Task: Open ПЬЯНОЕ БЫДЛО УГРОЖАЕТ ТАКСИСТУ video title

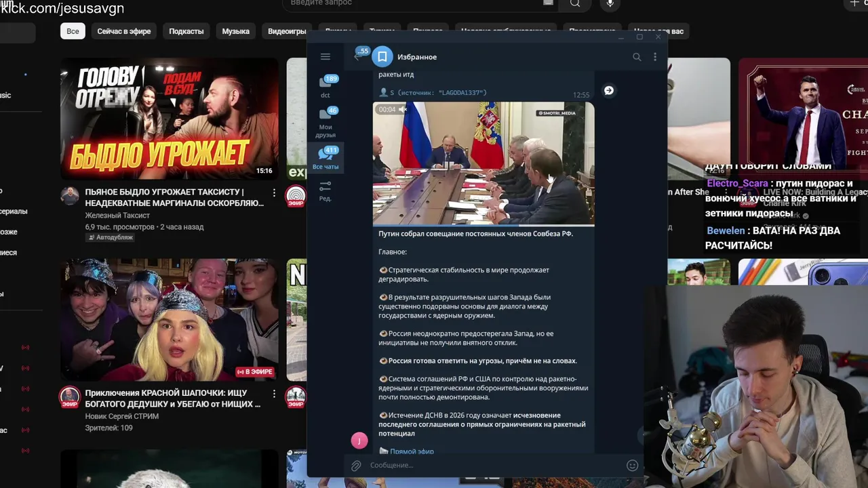Action: (174, 197)
